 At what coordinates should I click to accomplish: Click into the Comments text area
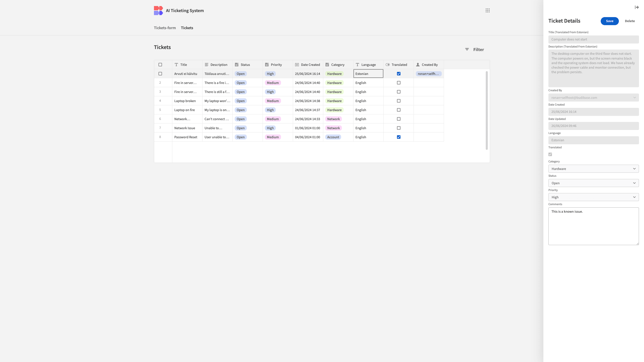593,226
